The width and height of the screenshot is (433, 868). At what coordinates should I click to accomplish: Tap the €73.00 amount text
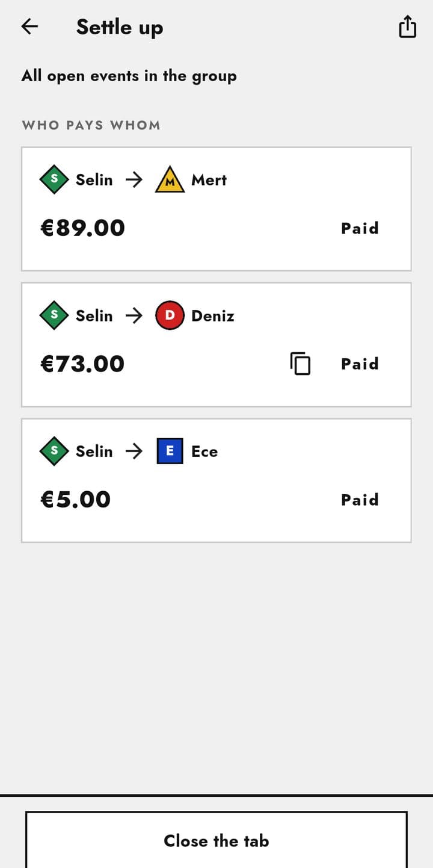pyautogui.click(x=82, y=364)
